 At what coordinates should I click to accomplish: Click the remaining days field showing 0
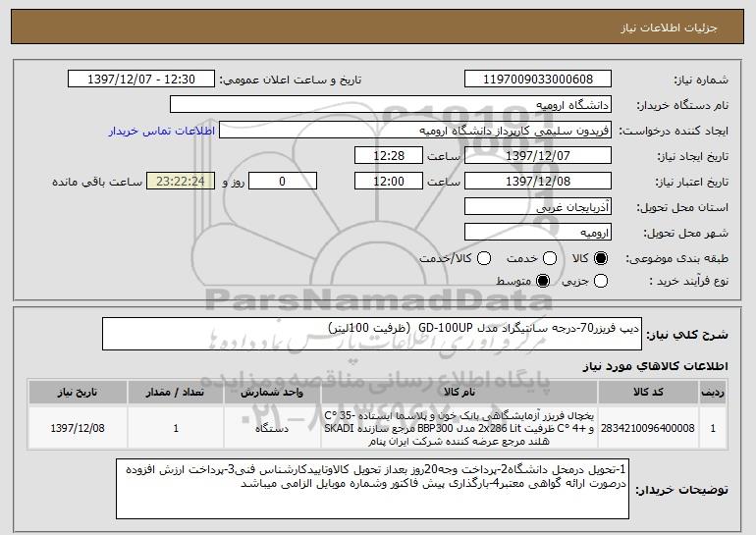pyautogui.click(x=283, y=182)
